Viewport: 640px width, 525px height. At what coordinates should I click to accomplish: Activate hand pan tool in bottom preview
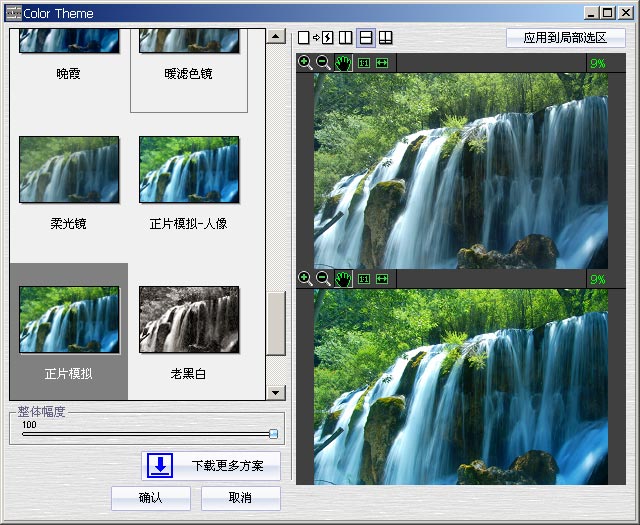point(343,279)
